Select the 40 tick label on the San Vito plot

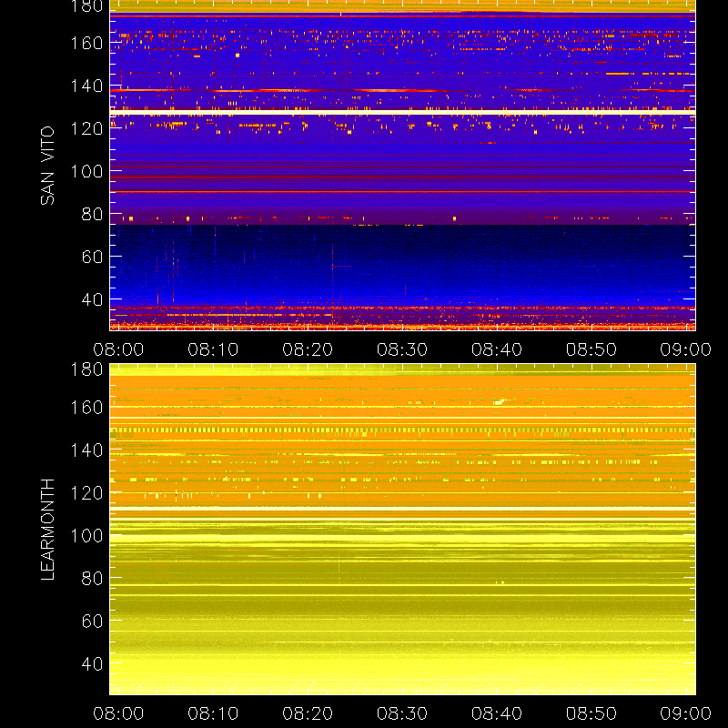(92, 299)
